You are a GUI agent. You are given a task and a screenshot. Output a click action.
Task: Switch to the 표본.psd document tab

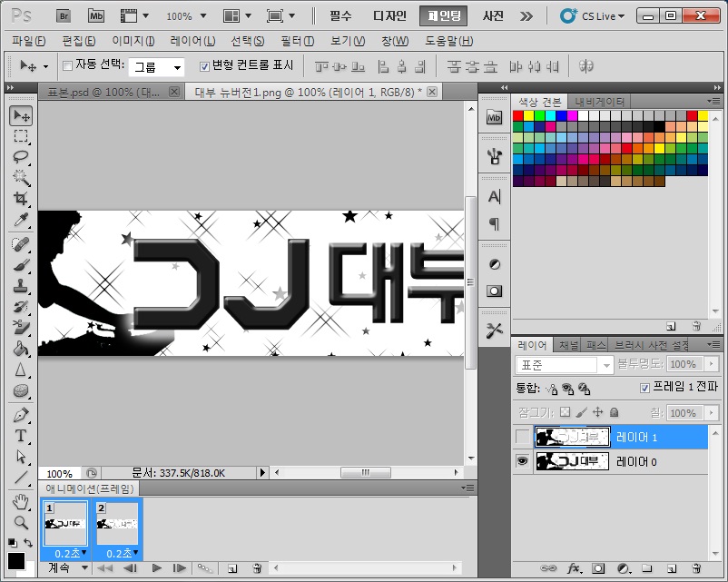tap(103, 92)
